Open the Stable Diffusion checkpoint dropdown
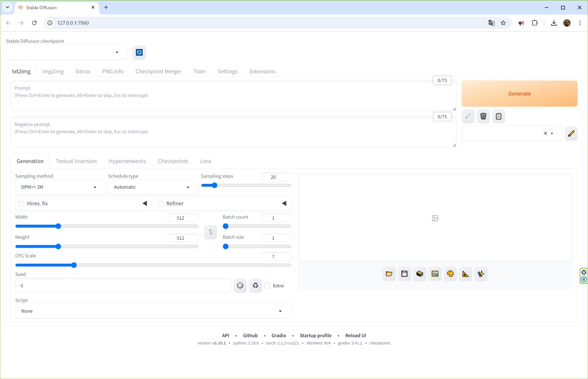 tap(67, 52)
